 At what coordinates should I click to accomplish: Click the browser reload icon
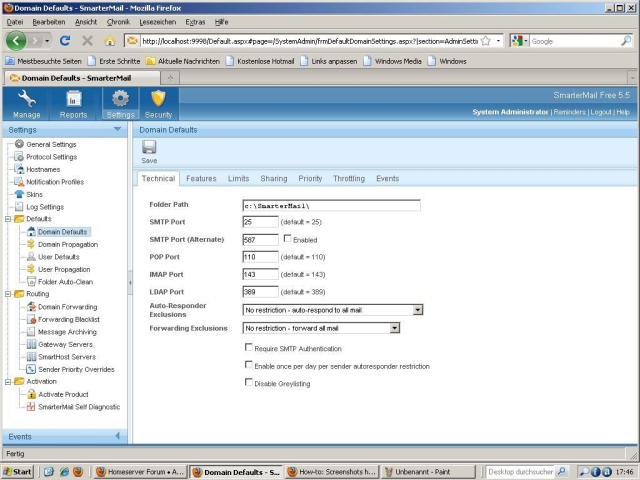65,40
